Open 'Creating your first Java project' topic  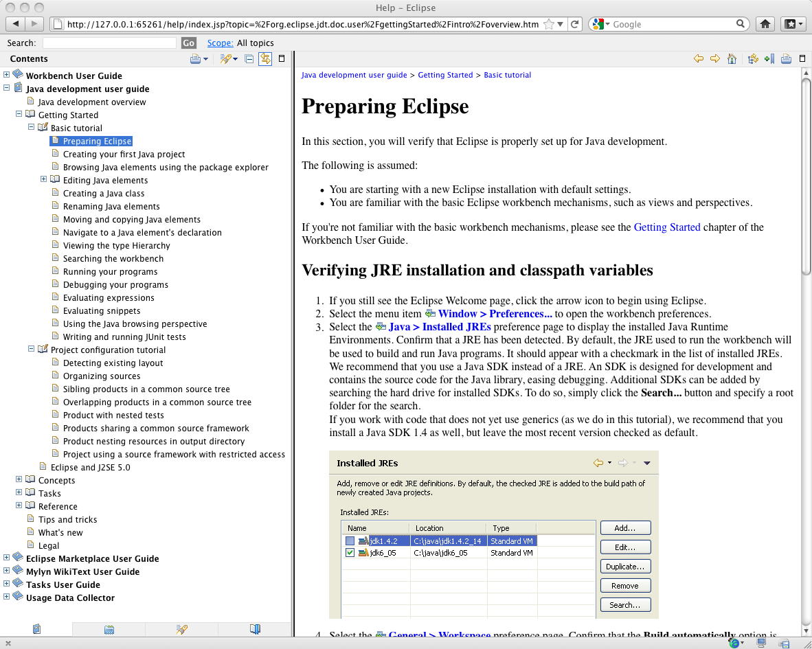pyautogui.click(x=124, y=155)
